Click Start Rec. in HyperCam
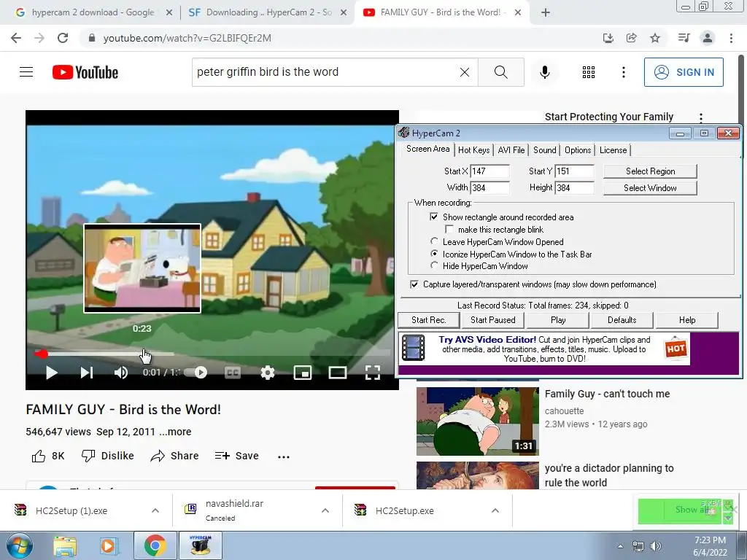 (x=429, y=320)
